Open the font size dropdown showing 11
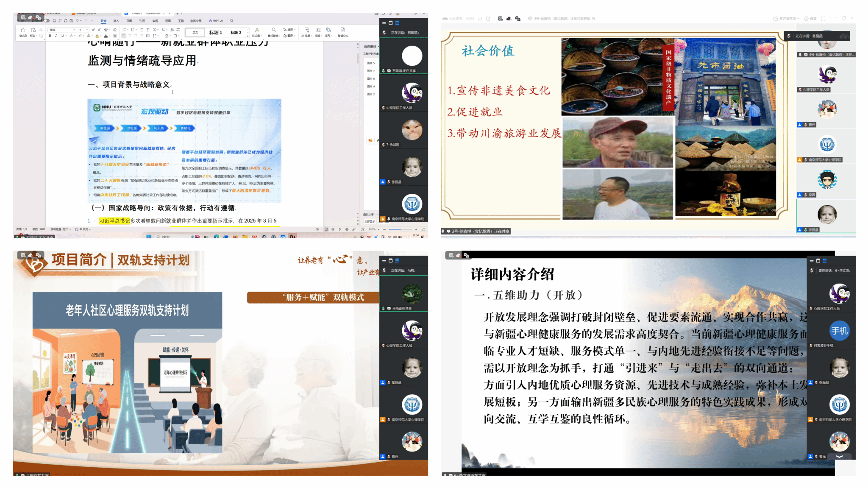 click(87, 30)
